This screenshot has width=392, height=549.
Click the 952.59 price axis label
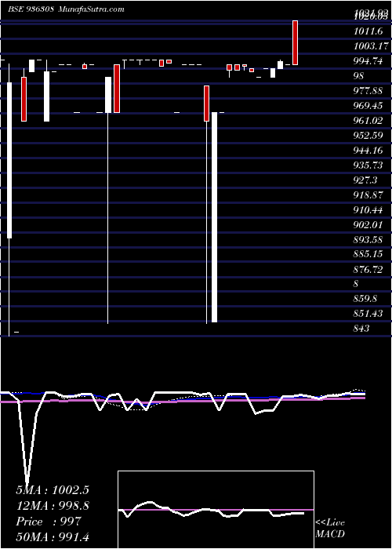pos(368,135)
